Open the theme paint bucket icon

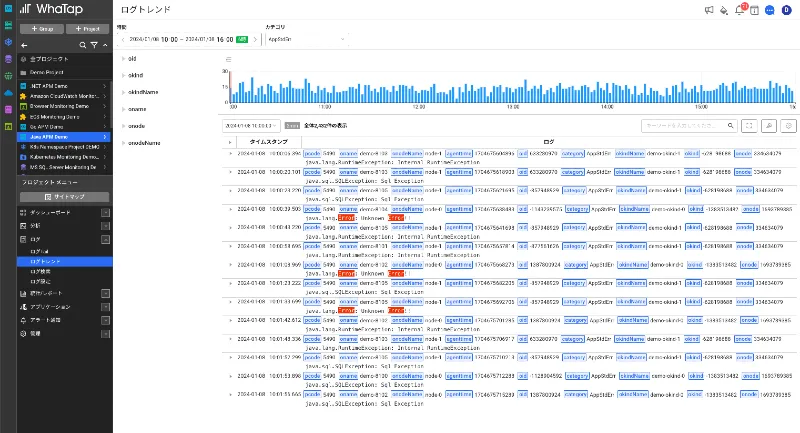(x=723, y=10)
